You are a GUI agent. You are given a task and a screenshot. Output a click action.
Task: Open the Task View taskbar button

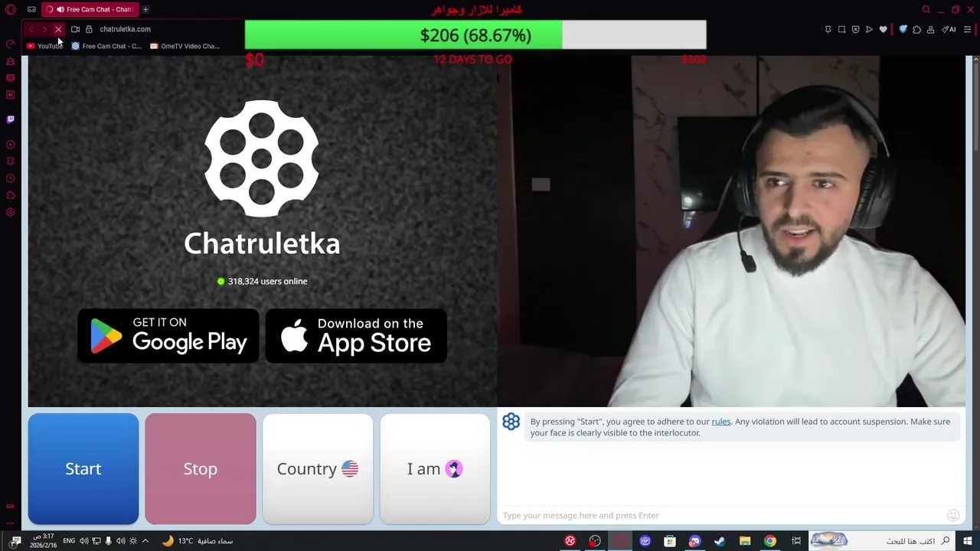coord(796,541)
